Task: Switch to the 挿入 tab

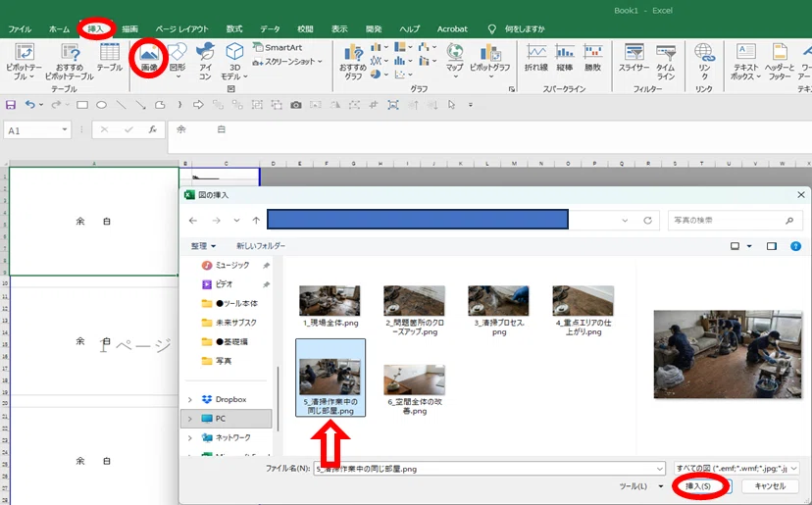Action: pyautogui.click(x=95, y=29)
